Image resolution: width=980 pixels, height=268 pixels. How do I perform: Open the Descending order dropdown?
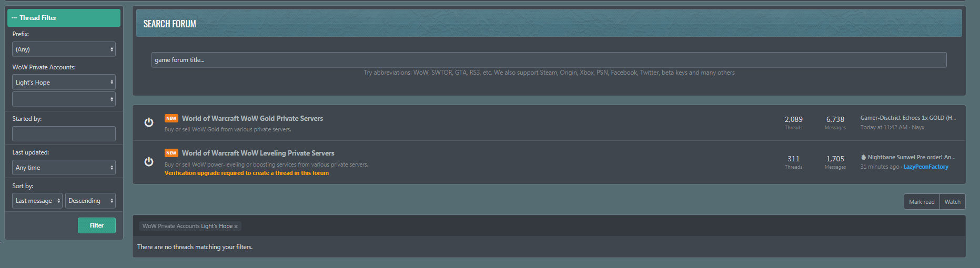90,201
